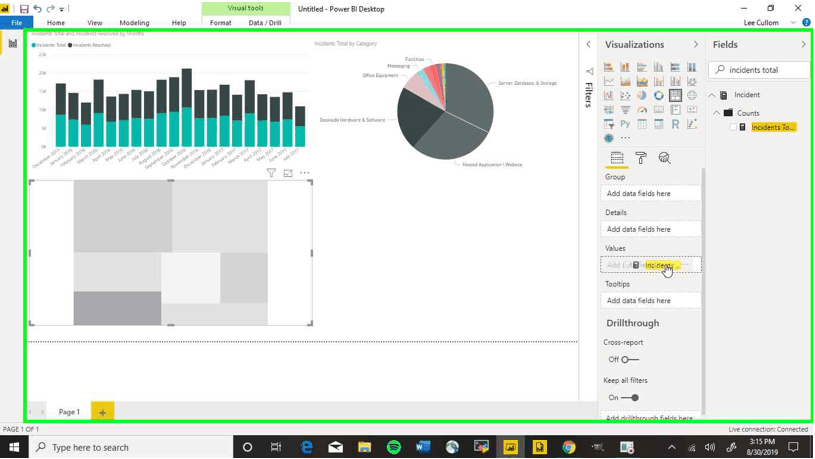Open Chrome from the taskbar
Image resolution: width=815 pixels, height=459 pixels.
[x=569, y=448]
